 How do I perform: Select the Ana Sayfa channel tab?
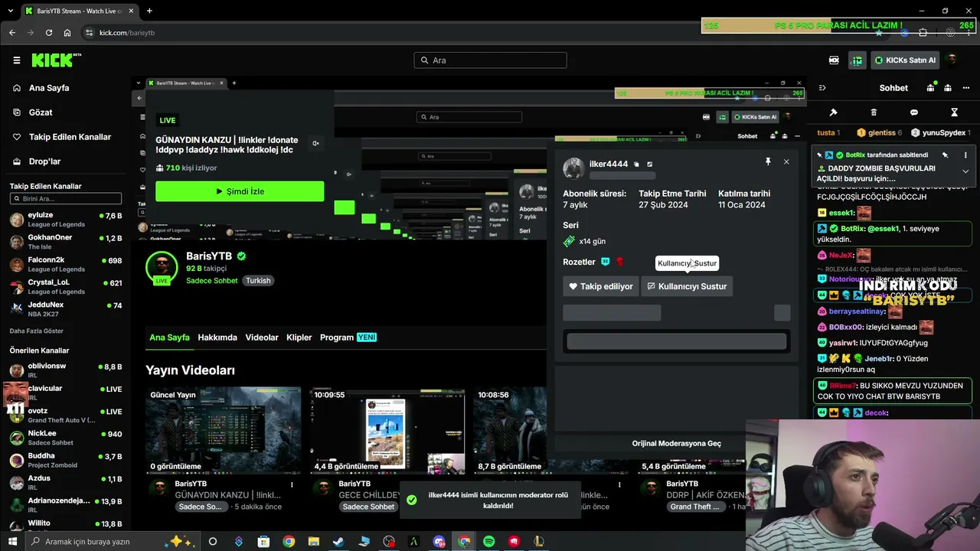pyautogui.click(x=169, y=337)
